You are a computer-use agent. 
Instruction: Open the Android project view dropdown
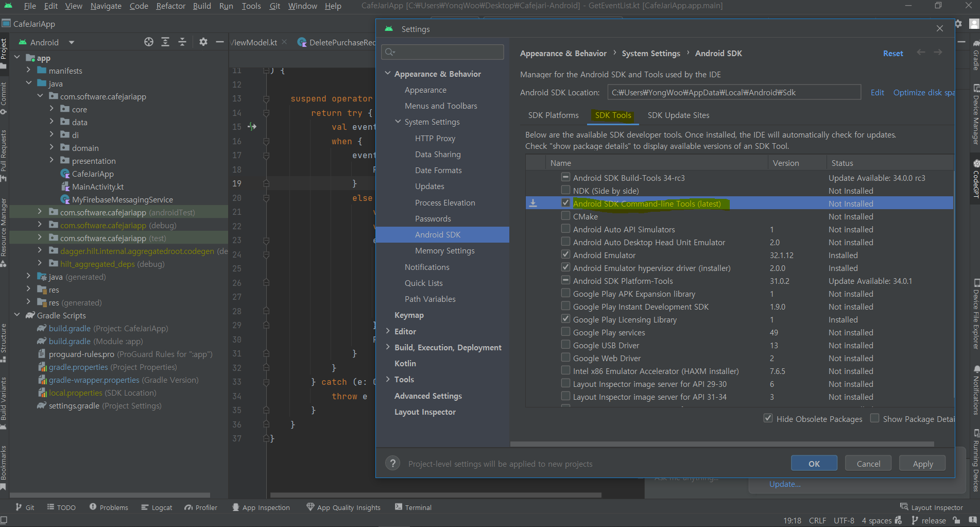pos(72,42)
